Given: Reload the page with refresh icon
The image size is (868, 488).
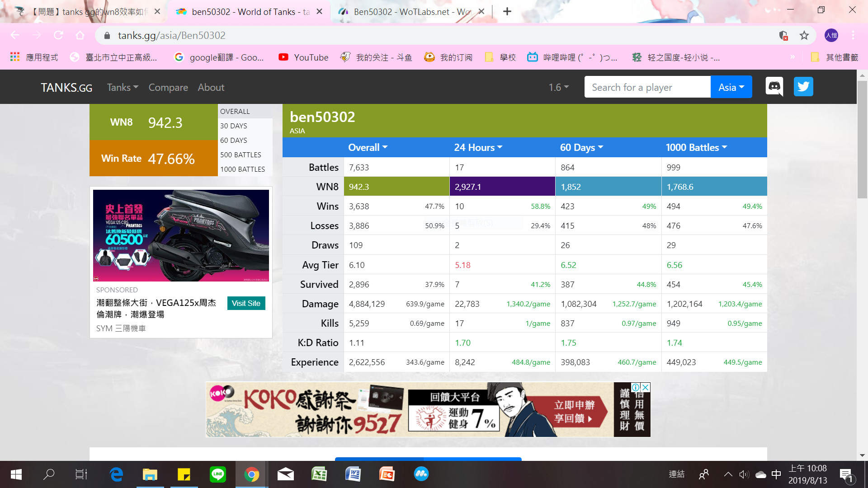Looking at the screenshot, I should [58, 35].
